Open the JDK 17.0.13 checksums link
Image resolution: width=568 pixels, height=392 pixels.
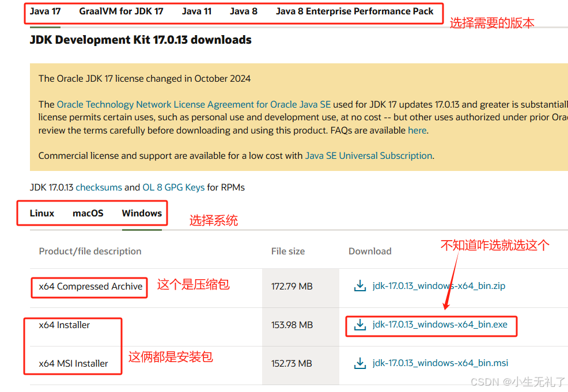(x=99, y=187)
